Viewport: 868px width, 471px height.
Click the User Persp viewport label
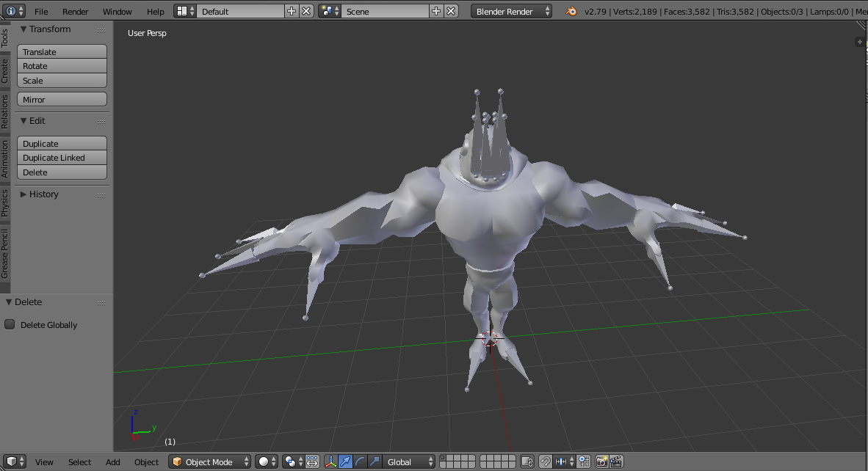tap(147, 33)
